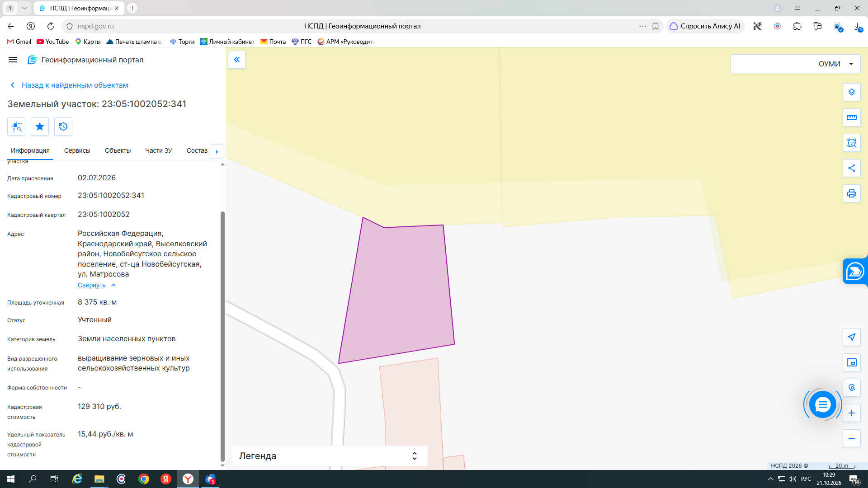The width and height of the screenshot is (868, 488).
Task: Collapse the side panel with double-chevron button
Action: click(x=237, y=60)
